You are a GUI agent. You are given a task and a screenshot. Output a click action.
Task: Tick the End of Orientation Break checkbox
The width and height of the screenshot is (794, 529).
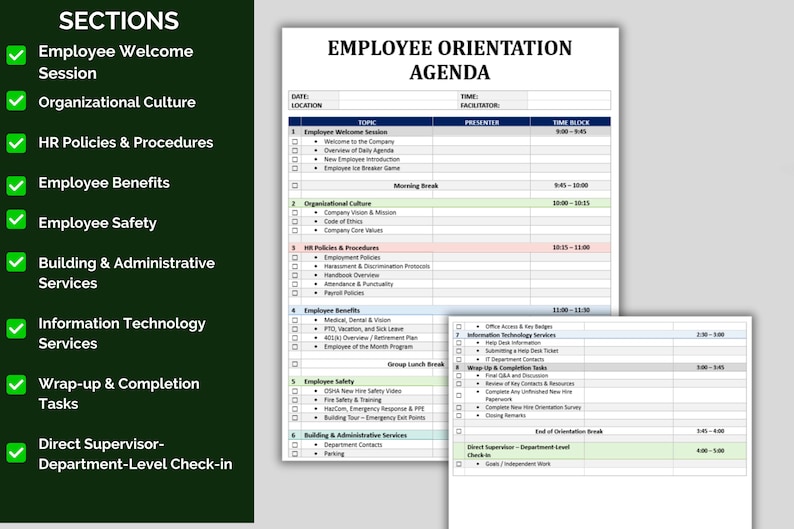tap(459, 431)
